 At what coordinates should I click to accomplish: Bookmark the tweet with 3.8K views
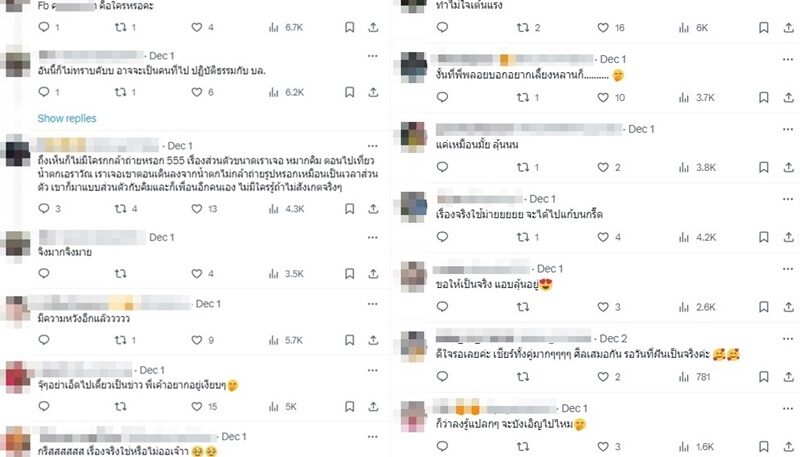tap(764, 167)
